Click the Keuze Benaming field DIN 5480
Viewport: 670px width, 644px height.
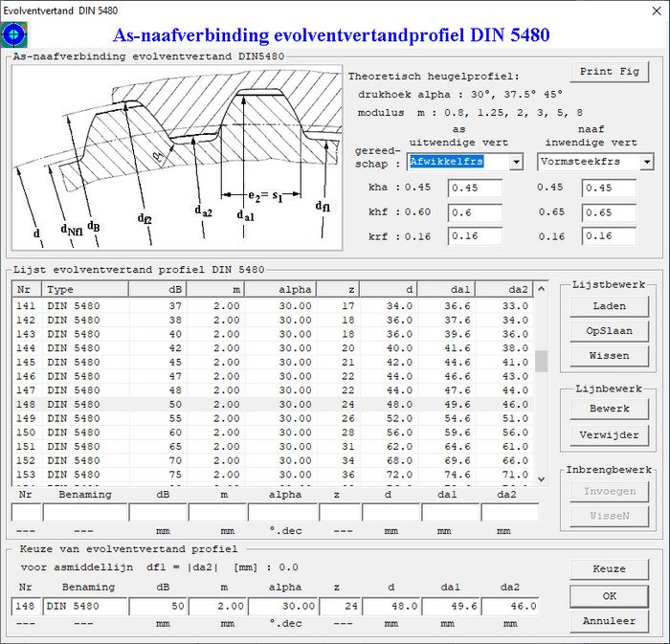click(x=85, y=607)
